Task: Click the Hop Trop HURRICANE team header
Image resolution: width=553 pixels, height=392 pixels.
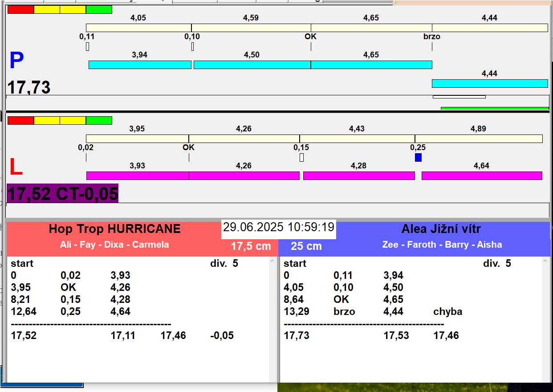Action: (x=115, y=229)
